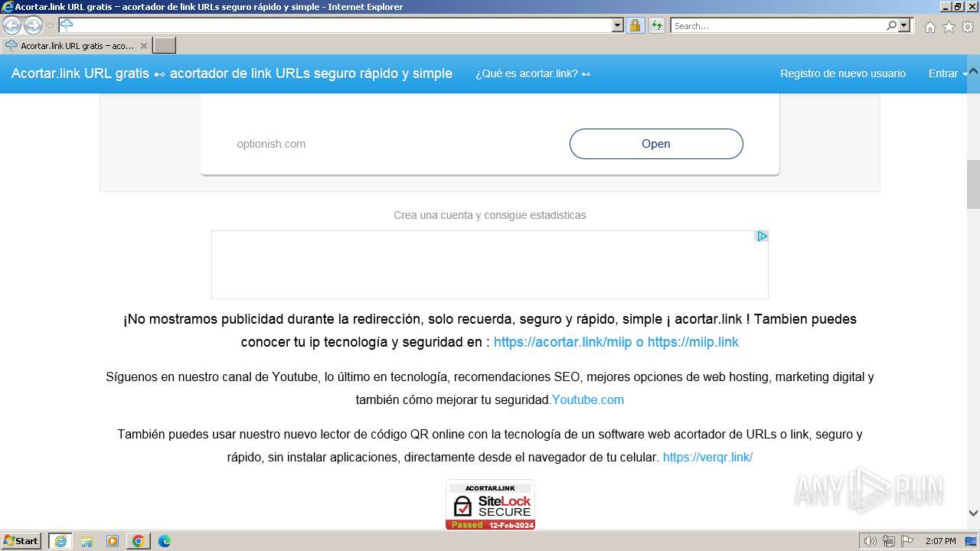Restore down the Internet Explorer window
The width and height of the screenshot is (980, 551).
click(x=957, y=6)
